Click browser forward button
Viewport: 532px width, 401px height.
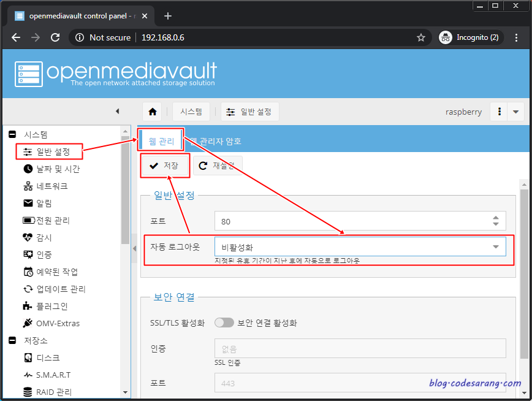pos(36,37)
